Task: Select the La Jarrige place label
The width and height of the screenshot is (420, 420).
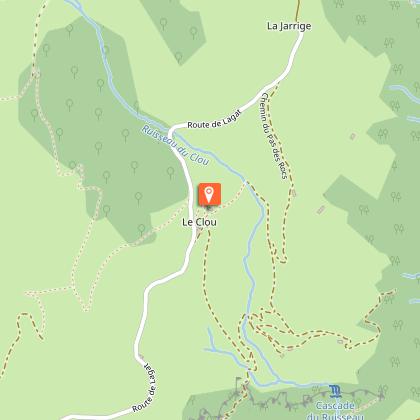Action: (289, 26)
